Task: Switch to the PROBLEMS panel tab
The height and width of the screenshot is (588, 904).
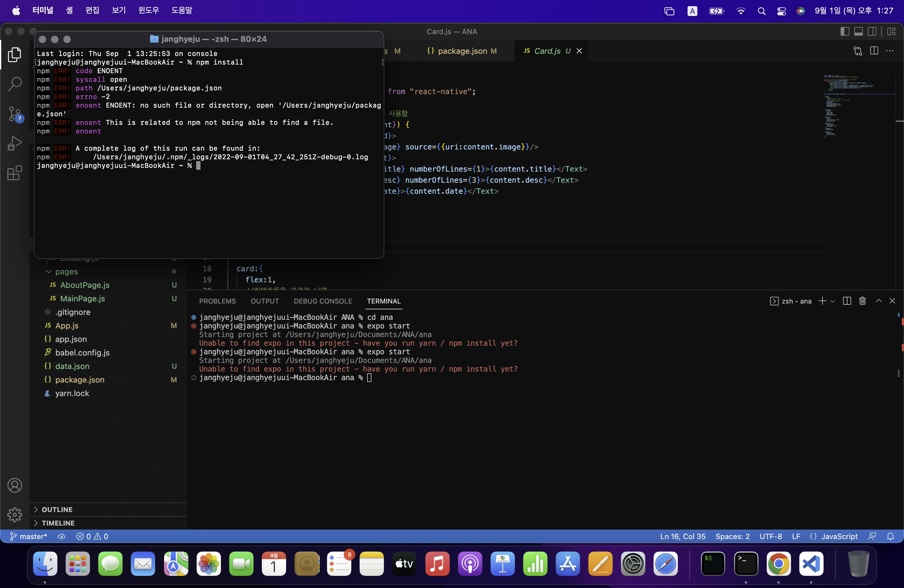Action: [217, 301]
